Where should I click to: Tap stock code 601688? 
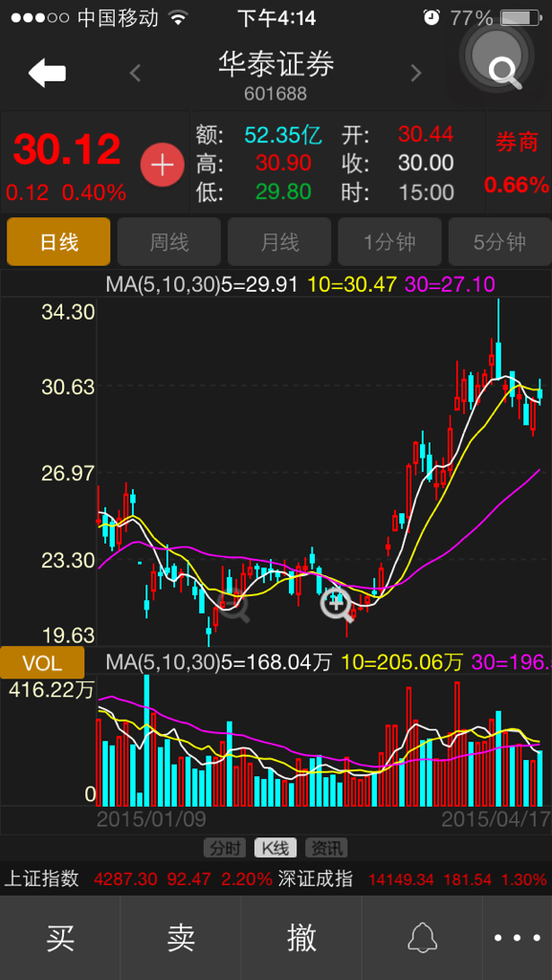[x=276, y=94]
